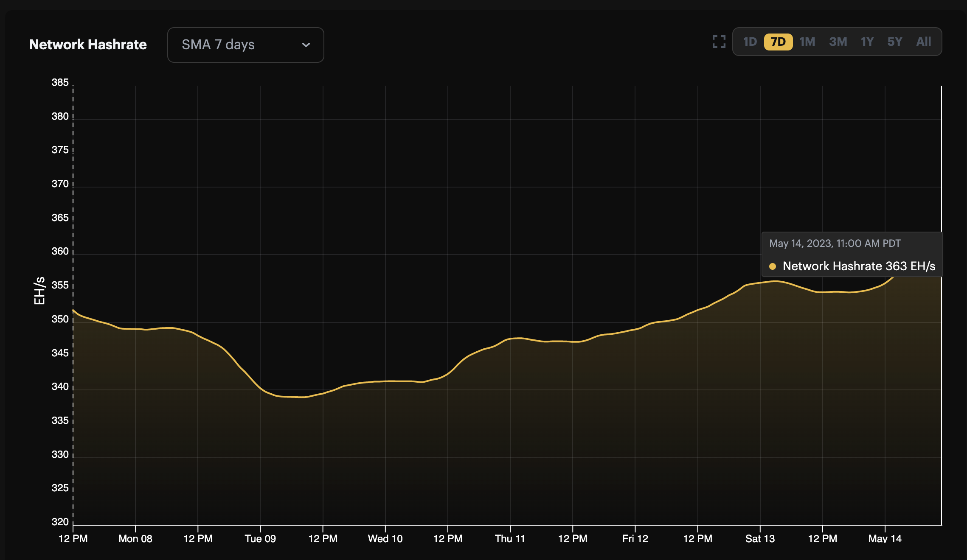Select the 1D time range
This screenshot has width=967, height=560.
coord(751,42)
